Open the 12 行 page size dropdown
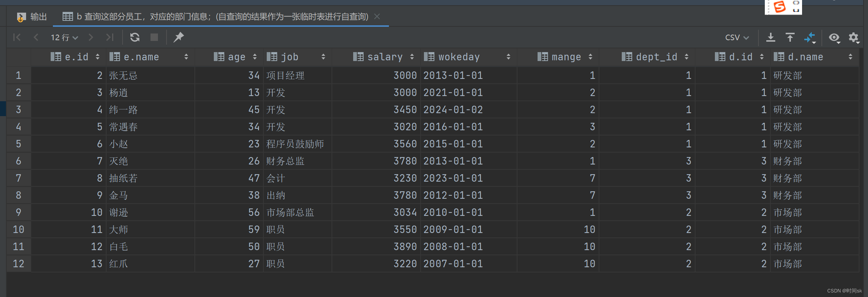868x297 pixels. pos(64,38)
